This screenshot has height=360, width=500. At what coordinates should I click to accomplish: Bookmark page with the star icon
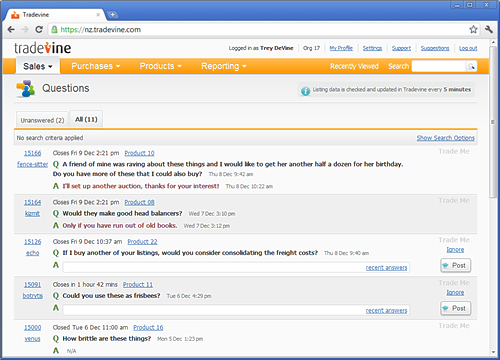tap(473, 29)
